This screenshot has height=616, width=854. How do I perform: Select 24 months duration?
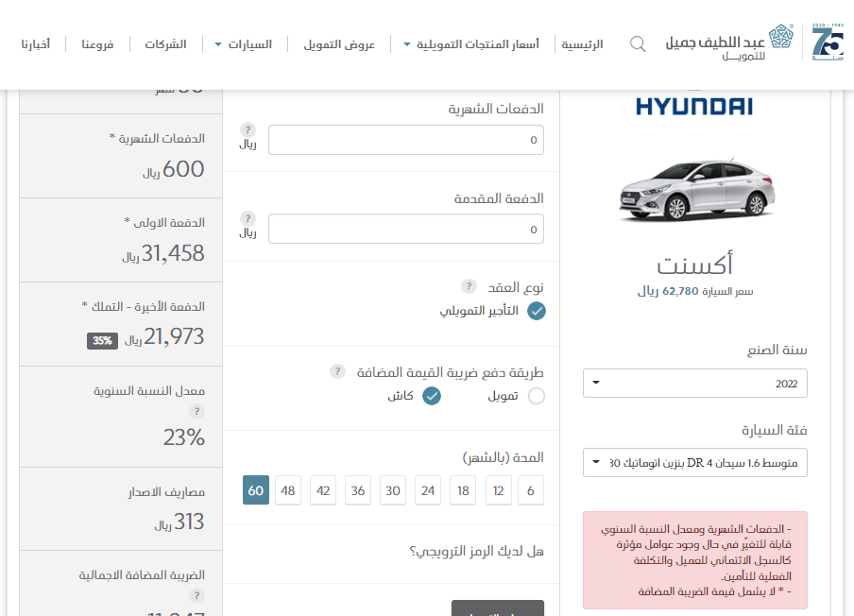tap(428, 490)
